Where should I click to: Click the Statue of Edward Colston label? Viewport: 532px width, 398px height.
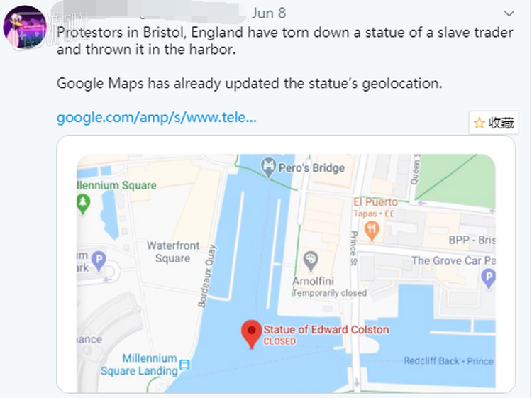click(326, 330)
